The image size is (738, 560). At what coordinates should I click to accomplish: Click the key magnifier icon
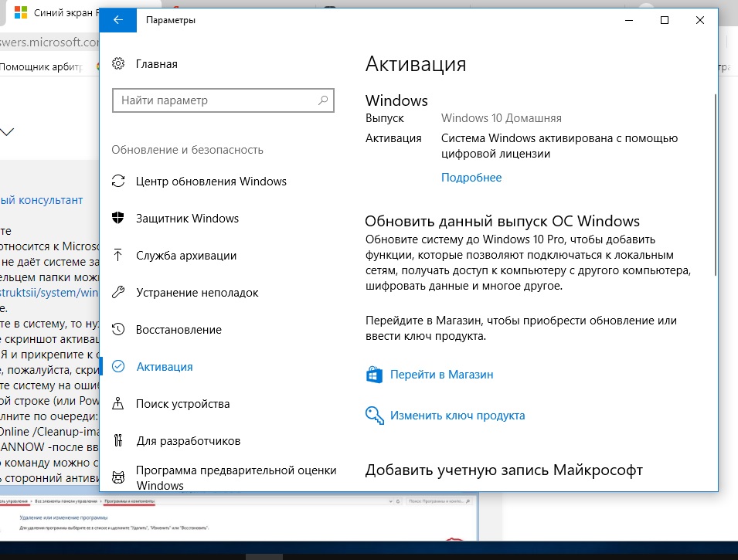point(375,416)
